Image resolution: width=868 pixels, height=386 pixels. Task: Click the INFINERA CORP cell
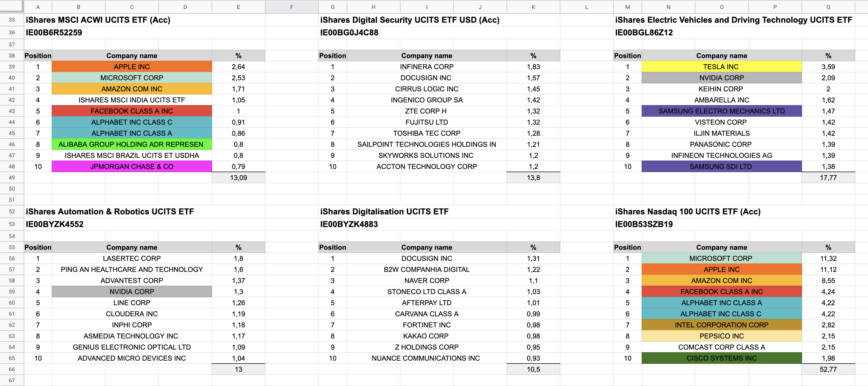(x=427, y=67)
